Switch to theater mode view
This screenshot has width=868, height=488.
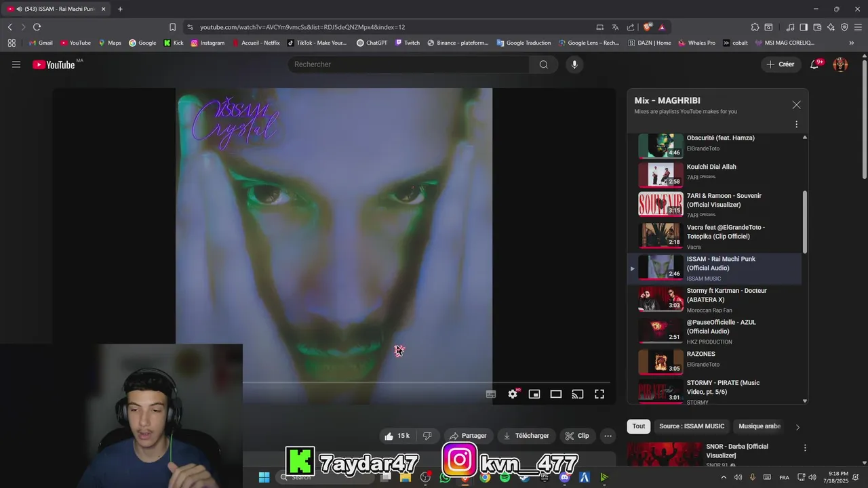pos(556,394)
